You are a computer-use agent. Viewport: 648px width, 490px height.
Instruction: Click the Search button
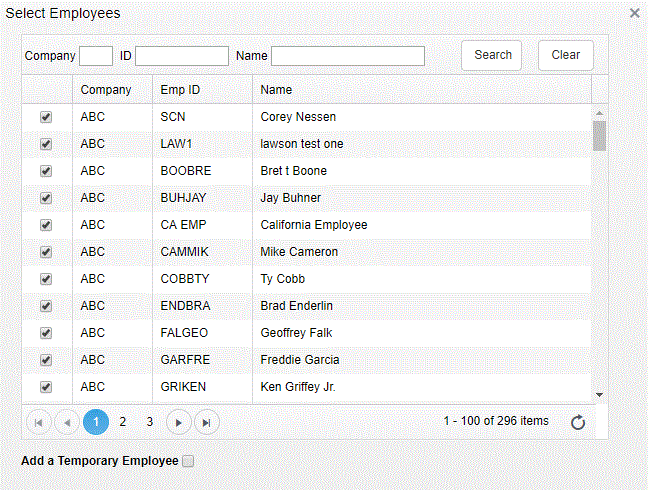(491, 55)
